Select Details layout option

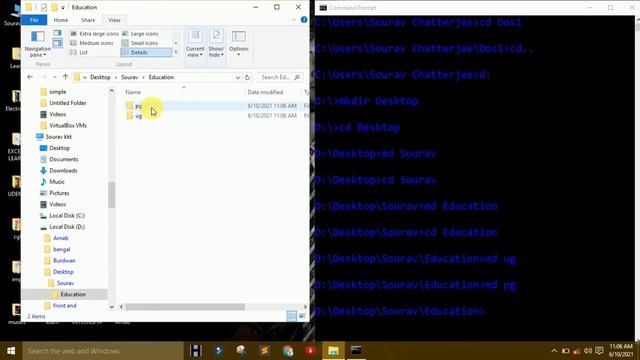point(146,52)
